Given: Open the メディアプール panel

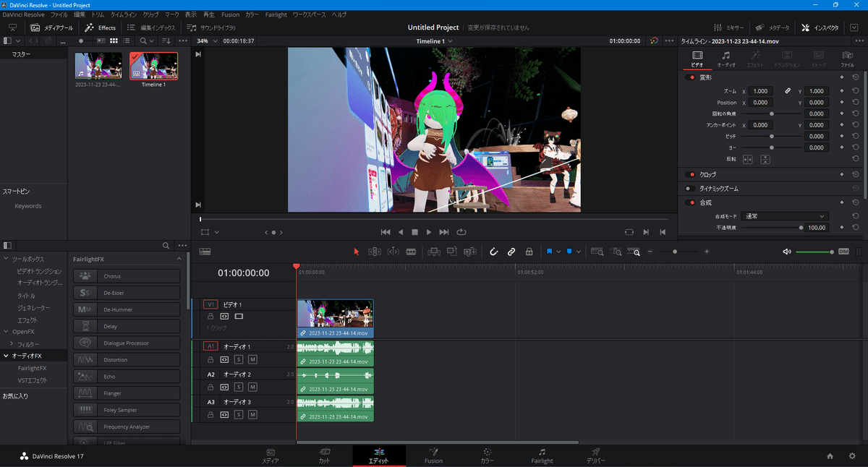Looking at the screenshot, I should pyautogui.click(x=52, y=27).
